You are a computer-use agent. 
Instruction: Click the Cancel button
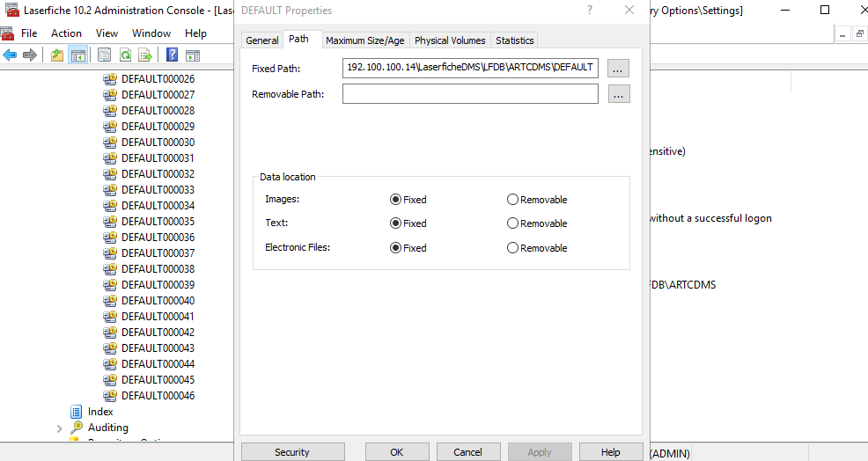468,451
